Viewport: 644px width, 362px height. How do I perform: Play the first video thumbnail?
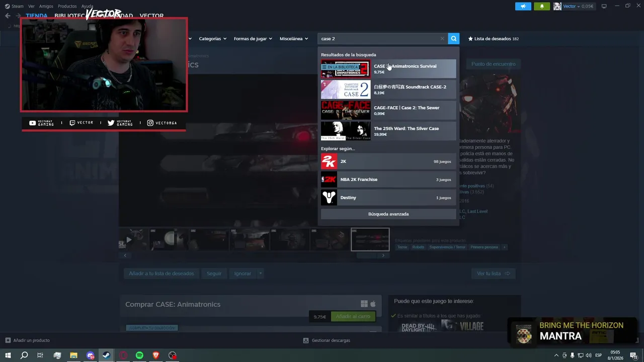coord(134,239)
